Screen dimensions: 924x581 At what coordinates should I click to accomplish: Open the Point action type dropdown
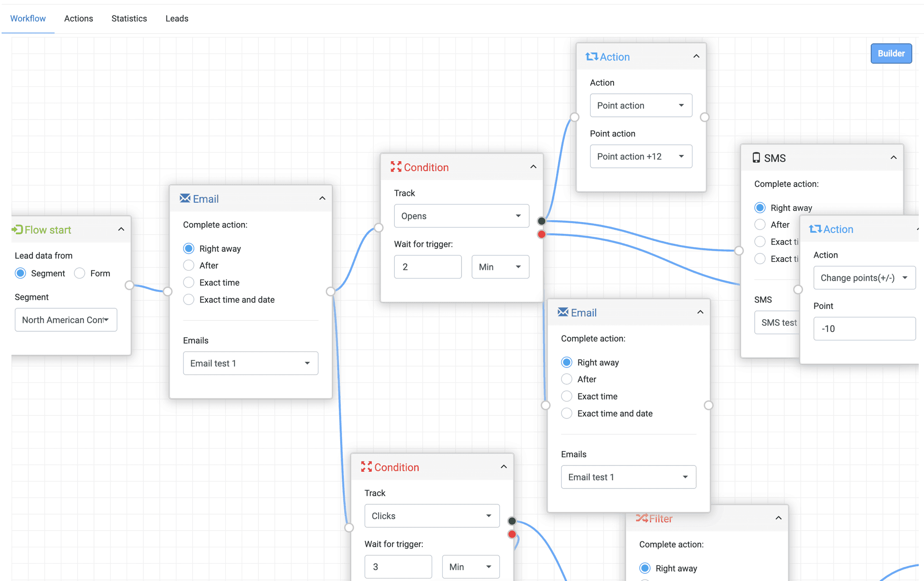pyautogui.click(x=641, y=105)
